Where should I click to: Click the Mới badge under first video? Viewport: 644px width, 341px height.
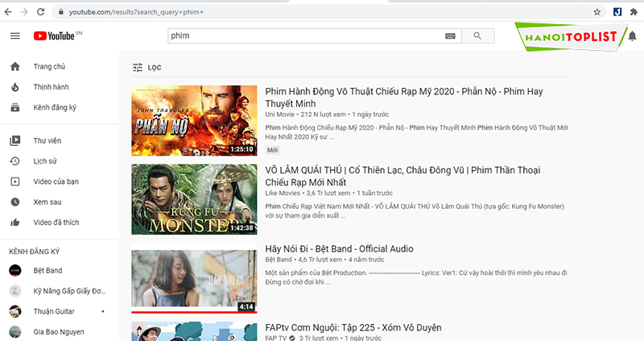point(272,150)
